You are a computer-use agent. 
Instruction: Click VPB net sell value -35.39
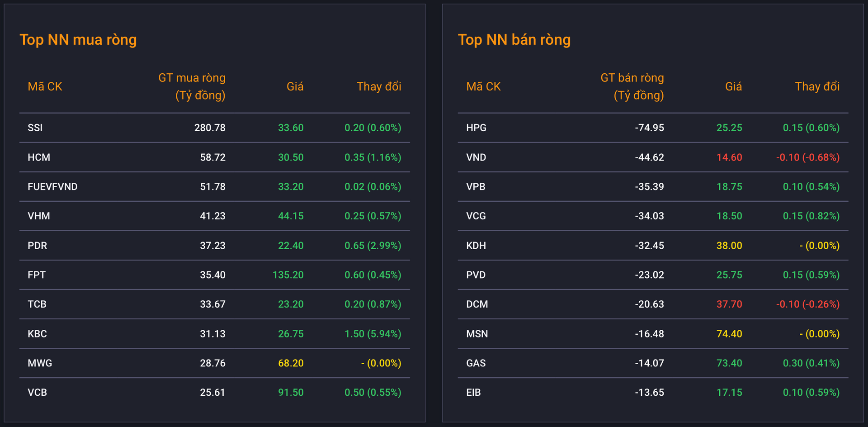point(650,187)
